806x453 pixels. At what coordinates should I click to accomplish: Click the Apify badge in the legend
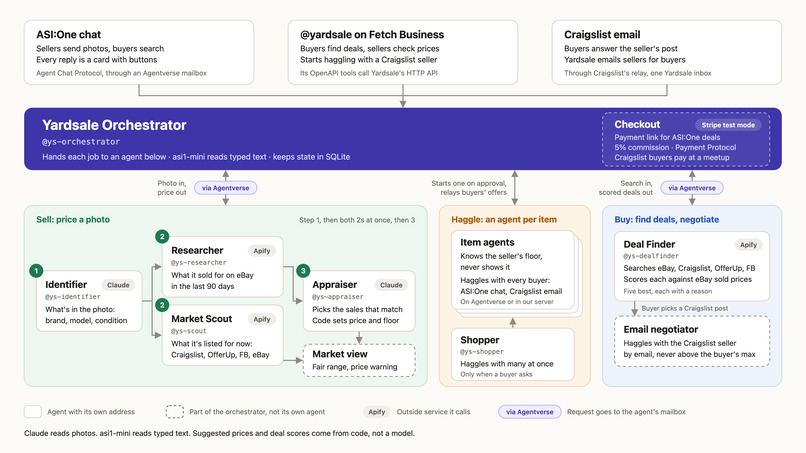click(377, 411)
